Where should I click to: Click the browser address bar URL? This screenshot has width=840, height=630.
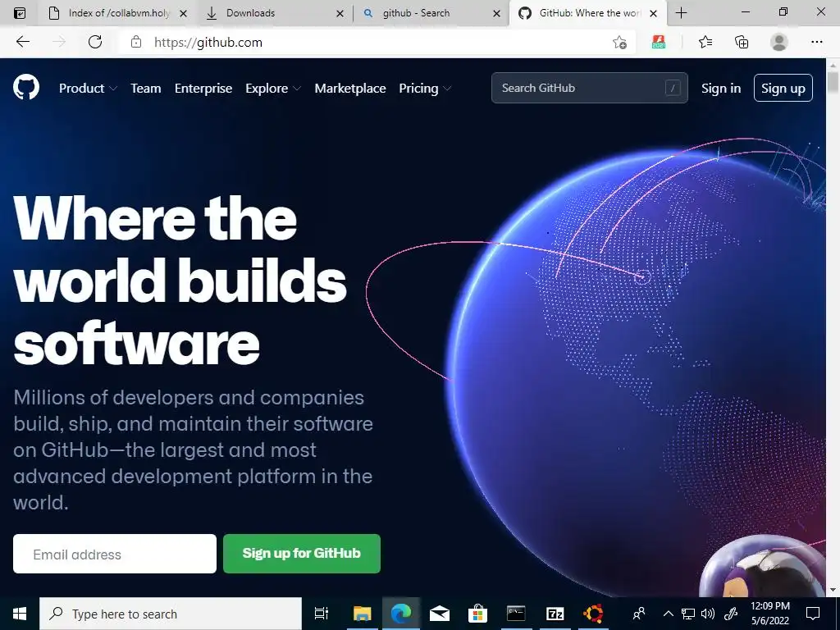point(208,43)
